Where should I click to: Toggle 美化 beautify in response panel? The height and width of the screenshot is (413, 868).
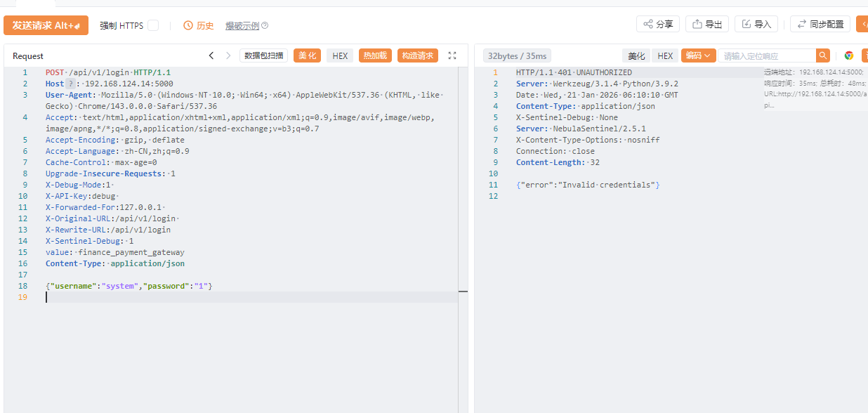pos(636,55)
